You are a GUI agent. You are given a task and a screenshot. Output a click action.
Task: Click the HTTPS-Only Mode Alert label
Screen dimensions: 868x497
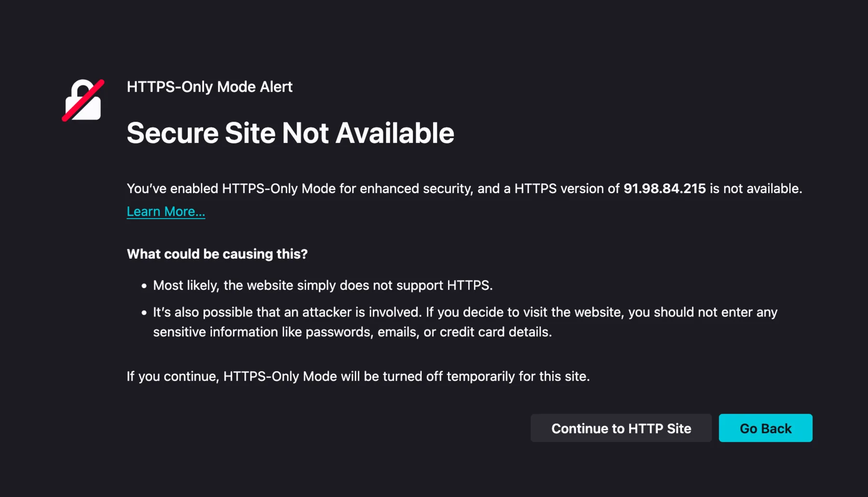pyautogui.click(x=209, y=87)
